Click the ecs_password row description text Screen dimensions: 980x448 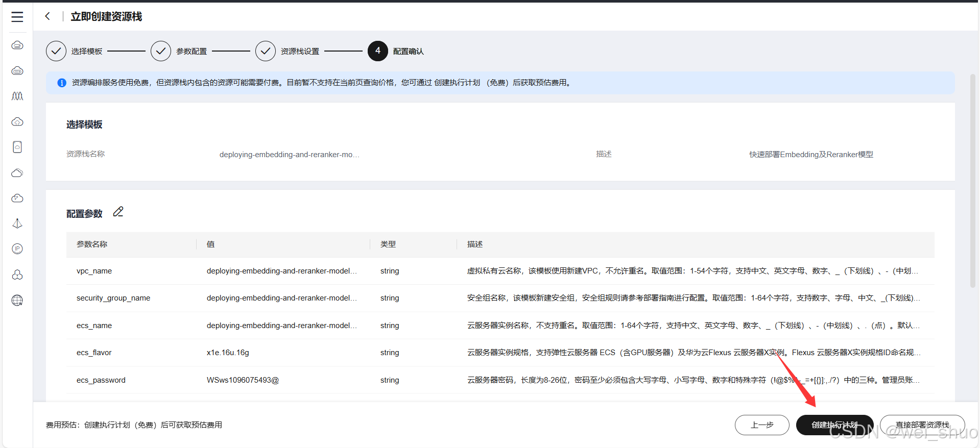point(694,380)
